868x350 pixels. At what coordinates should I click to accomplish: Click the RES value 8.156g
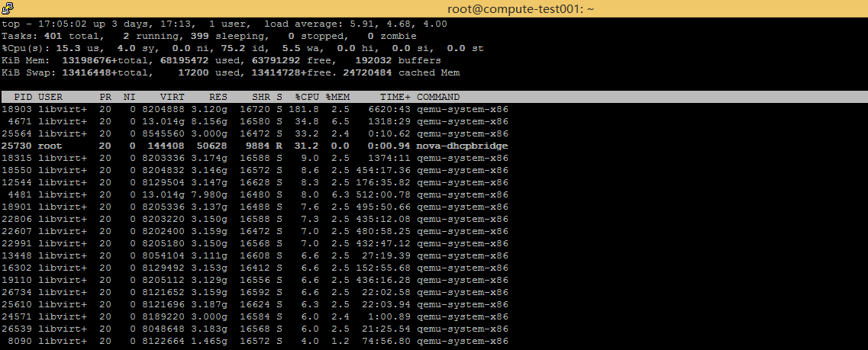(x=209, y=122)
